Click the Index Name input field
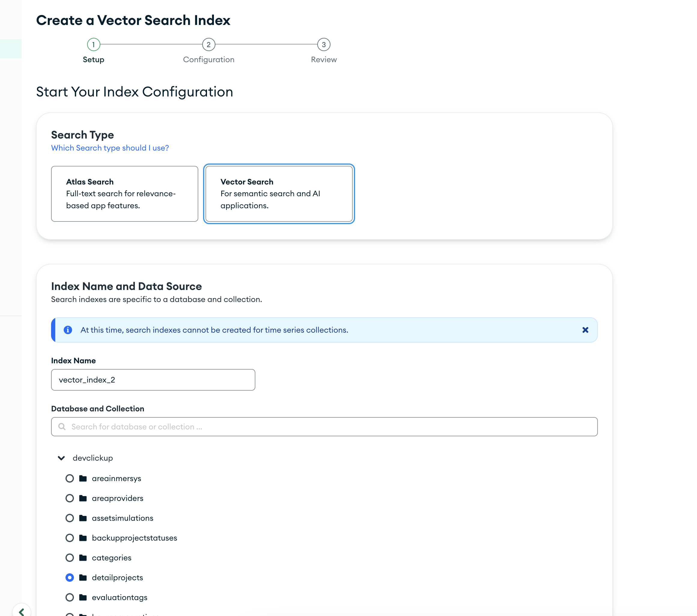 click(153, 380)
